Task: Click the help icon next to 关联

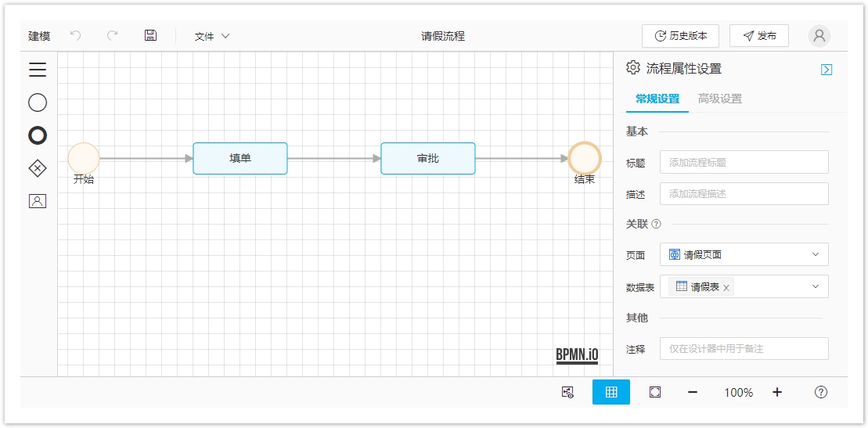Action: [x=657, y=225]
